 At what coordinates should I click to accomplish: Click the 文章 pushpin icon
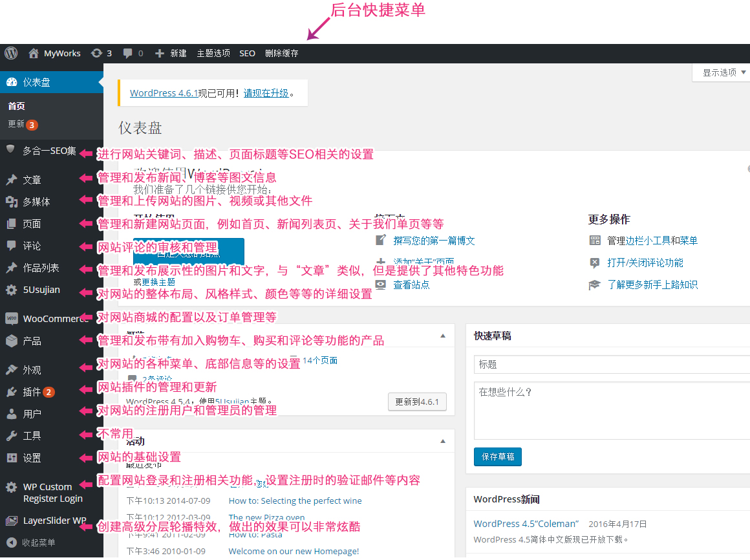coord(12,180)
